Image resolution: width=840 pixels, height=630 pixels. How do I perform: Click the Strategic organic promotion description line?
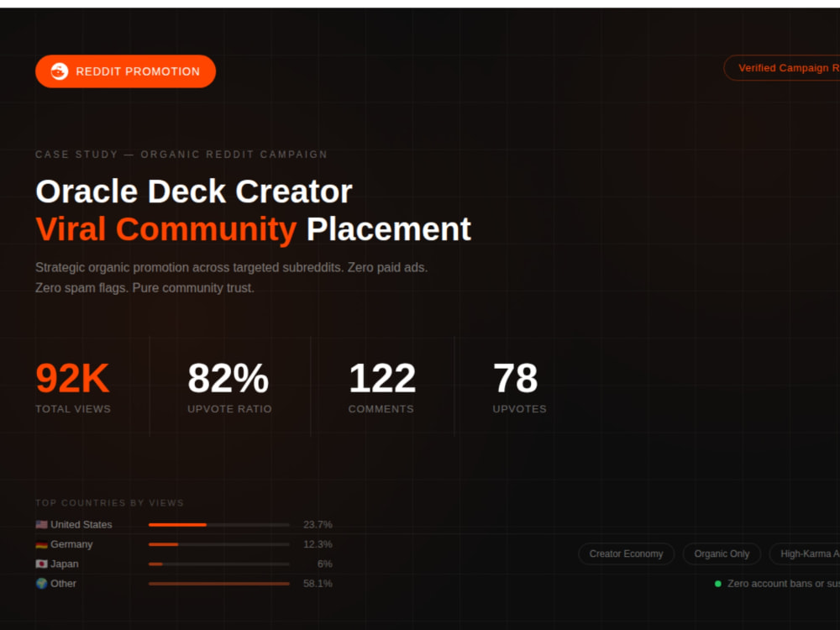tap(232, 267)
